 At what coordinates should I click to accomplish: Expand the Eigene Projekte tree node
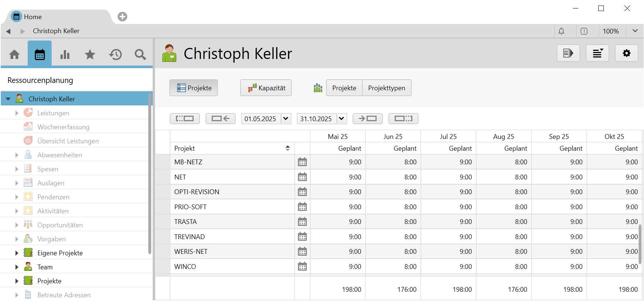pyautogui.click(x=17, y=253)
